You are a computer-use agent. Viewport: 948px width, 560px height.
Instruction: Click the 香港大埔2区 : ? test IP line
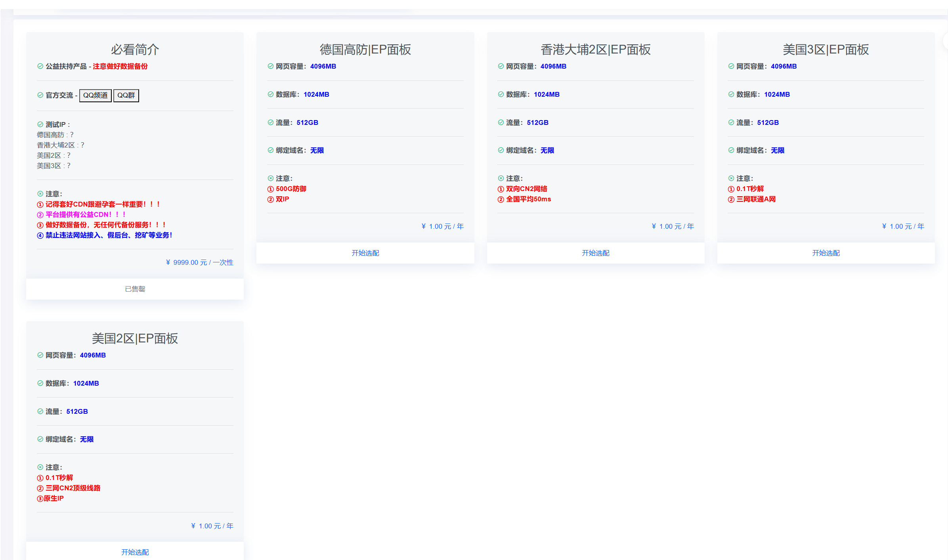(x=61, y=145)
